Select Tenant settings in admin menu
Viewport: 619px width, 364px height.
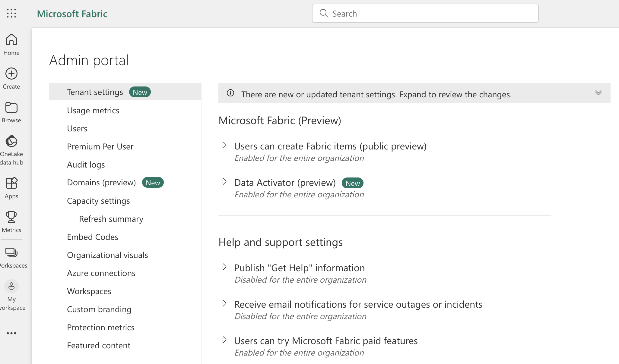(x=125, y=92)
